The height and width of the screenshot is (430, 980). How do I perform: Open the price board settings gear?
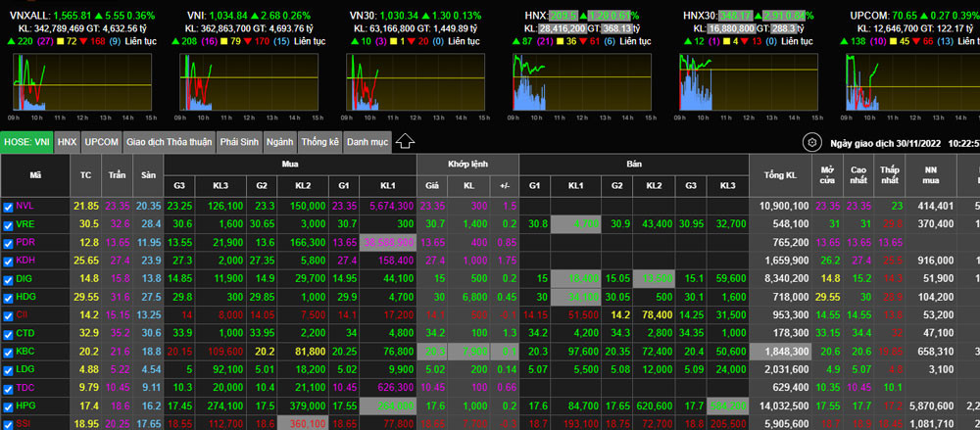pyautogui.click(x=810, y=142)
